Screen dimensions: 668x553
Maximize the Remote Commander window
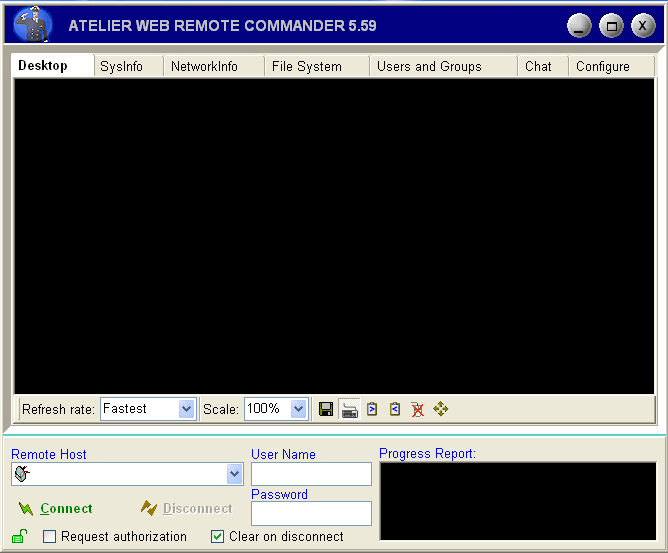pyautogui.click(x=611, y=26)
